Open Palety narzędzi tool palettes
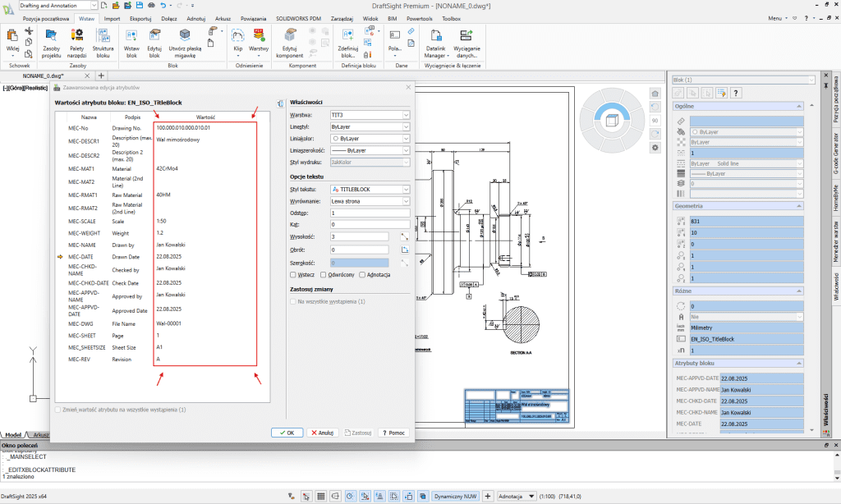This screenshot has width=841, height=504. tap(76, 43)
